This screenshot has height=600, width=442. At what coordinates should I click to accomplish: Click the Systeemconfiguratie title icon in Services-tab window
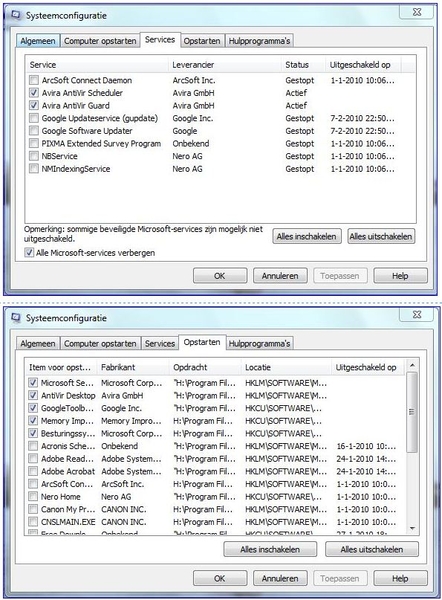(16, 15)
